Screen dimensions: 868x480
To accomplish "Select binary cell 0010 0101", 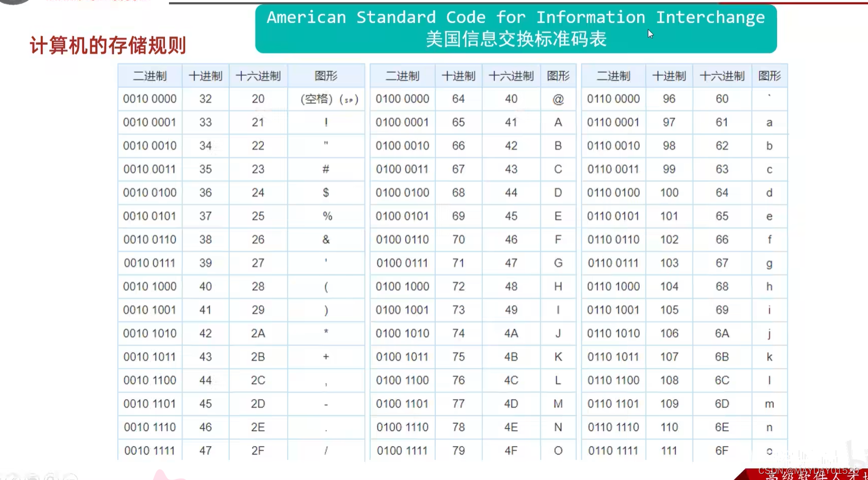I will tap(150, 216).
